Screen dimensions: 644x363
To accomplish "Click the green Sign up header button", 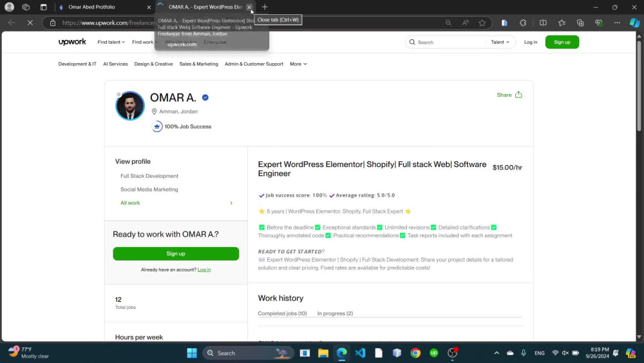I will point(562,42).
